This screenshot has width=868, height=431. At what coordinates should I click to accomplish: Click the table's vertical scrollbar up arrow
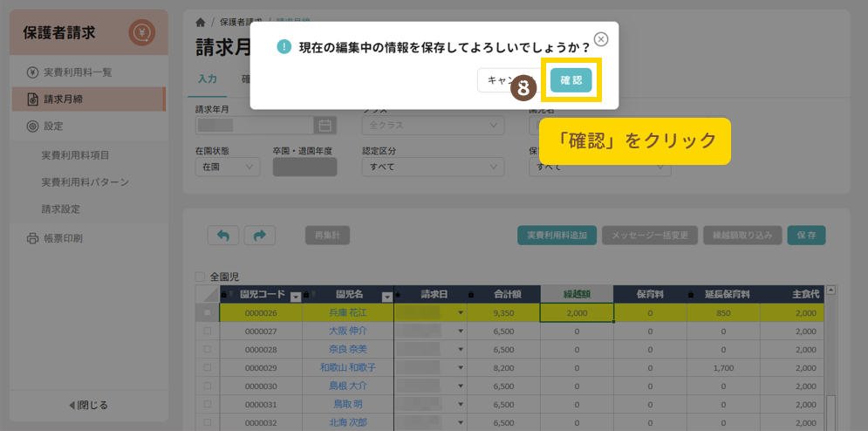tap(830, 291)
